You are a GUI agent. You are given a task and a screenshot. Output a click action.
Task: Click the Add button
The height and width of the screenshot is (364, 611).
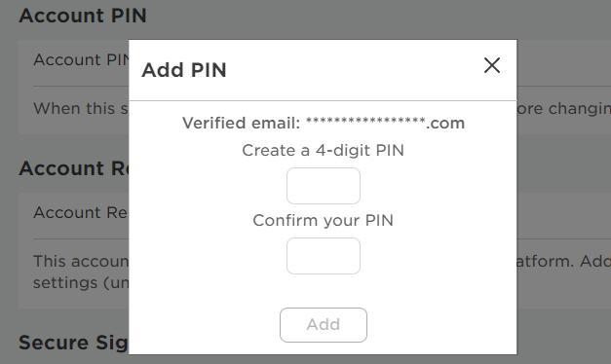pos(323,325)
